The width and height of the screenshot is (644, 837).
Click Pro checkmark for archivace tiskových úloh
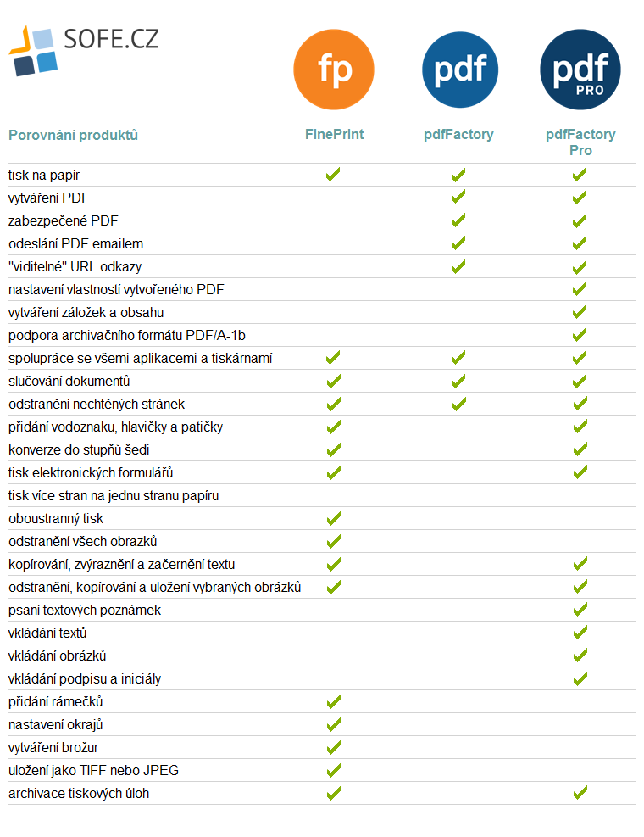(x=580, y=793)
